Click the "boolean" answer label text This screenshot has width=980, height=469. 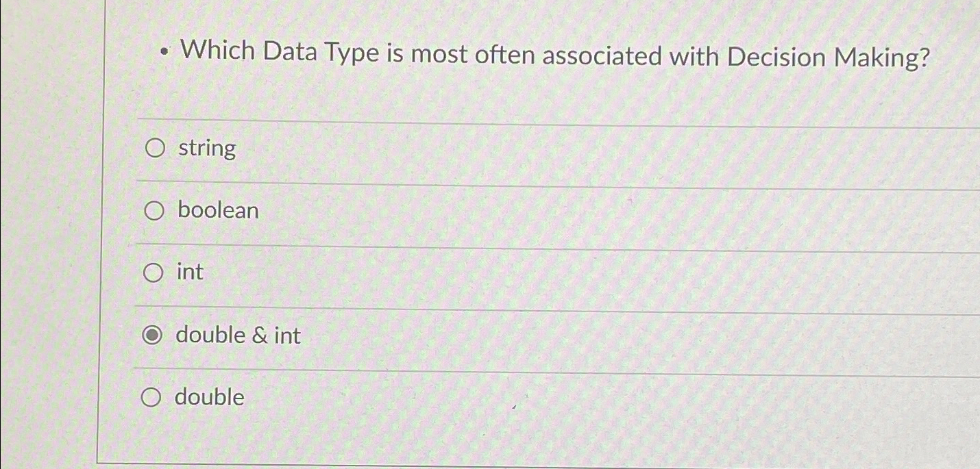(218, 210)
